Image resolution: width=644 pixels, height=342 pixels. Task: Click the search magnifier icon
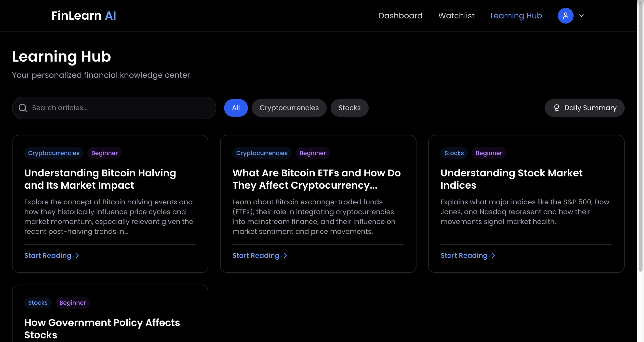(x=23, y=108)
